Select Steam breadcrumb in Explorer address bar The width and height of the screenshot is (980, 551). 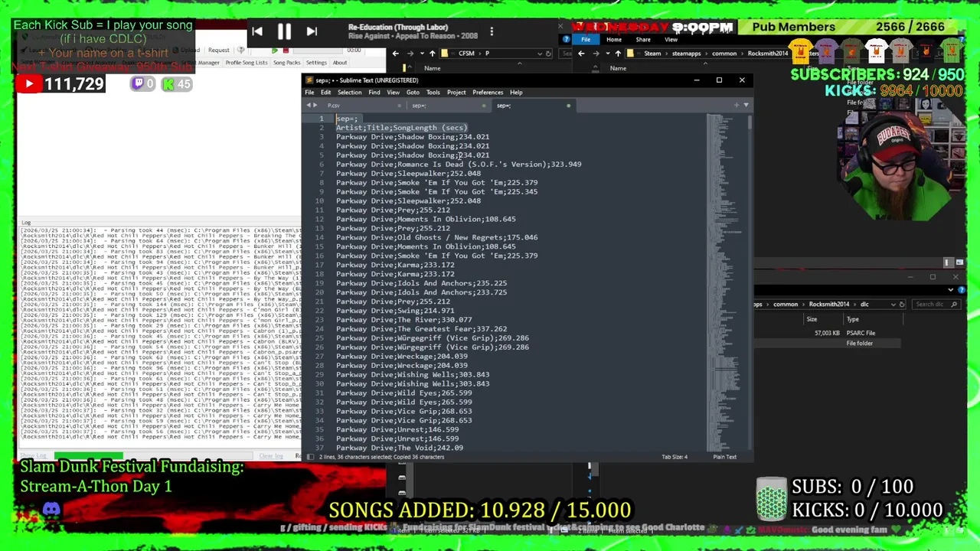pos(652,54)
